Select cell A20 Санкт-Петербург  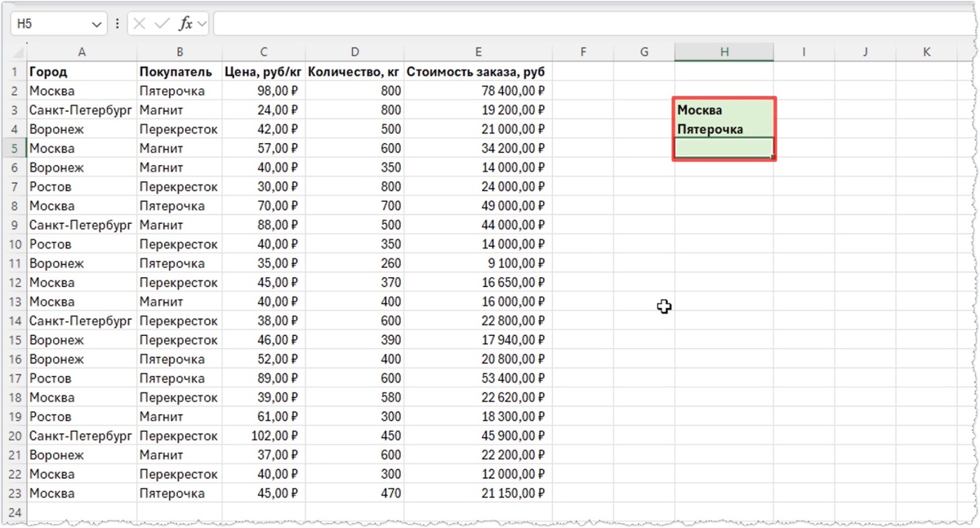(82, 436)
